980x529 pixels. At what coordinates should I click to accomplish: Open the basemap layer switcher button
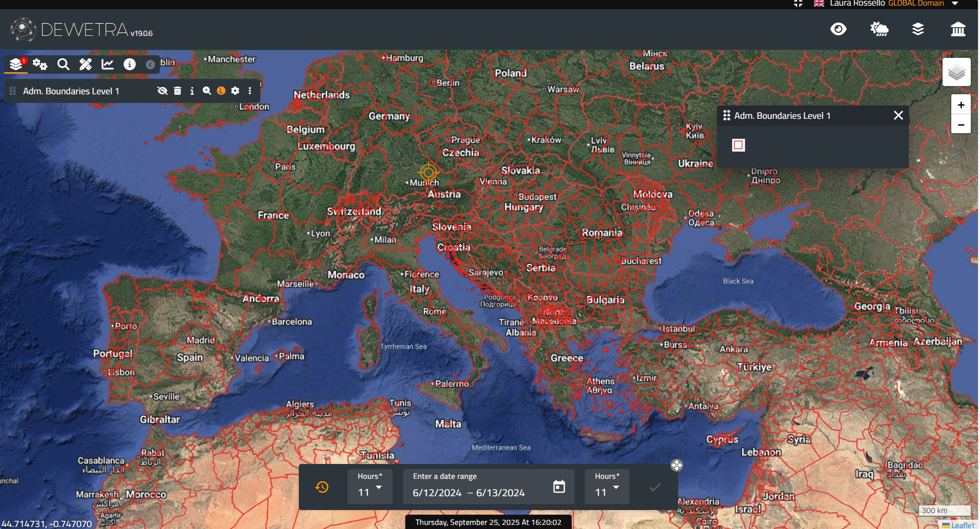click(x=956, y=72)
